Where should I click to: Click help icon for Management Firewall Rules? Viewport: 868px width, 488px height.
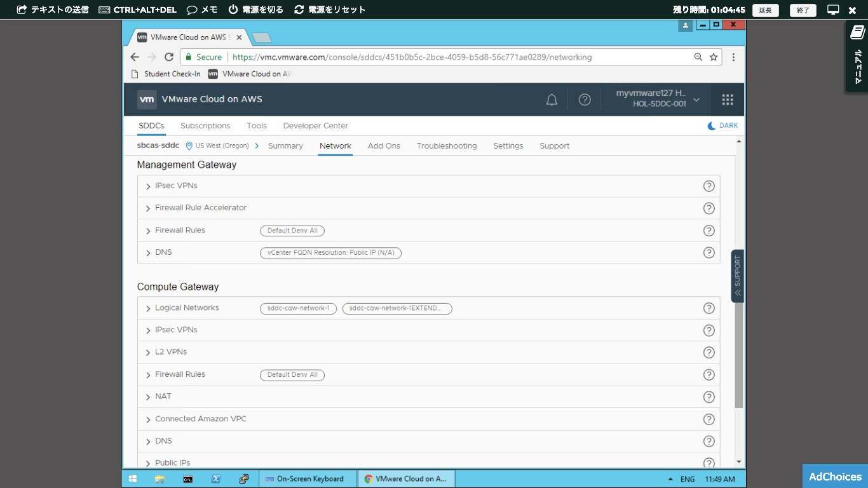tap(709, 231)
